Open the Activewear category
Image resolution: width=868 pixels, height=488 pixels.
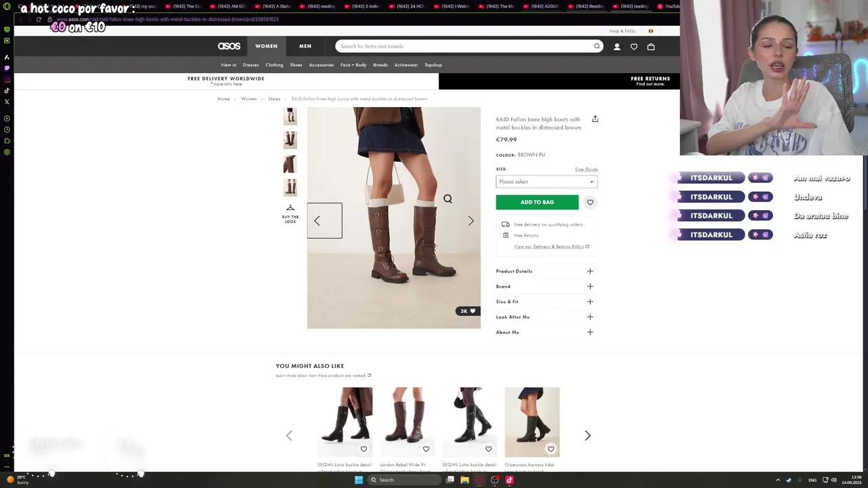pos(406,65)
